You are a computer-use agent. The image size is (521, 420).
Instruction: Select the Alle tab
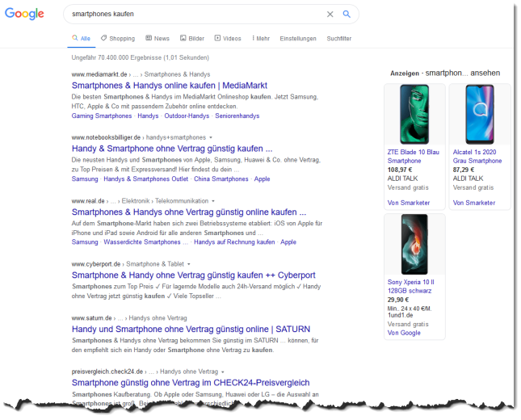coord(82,38)
